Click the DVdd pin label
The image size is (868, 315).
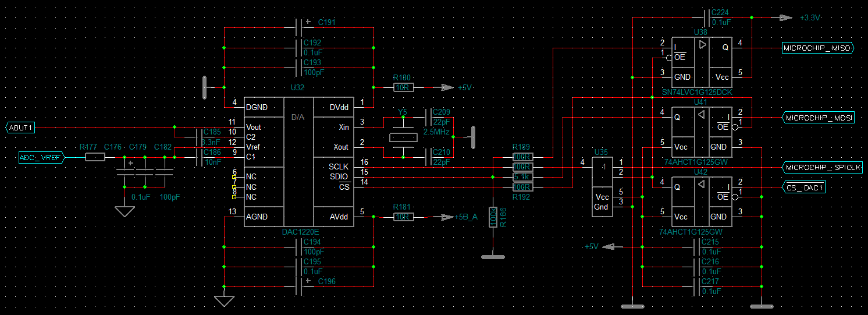click(x=340, y=108)
